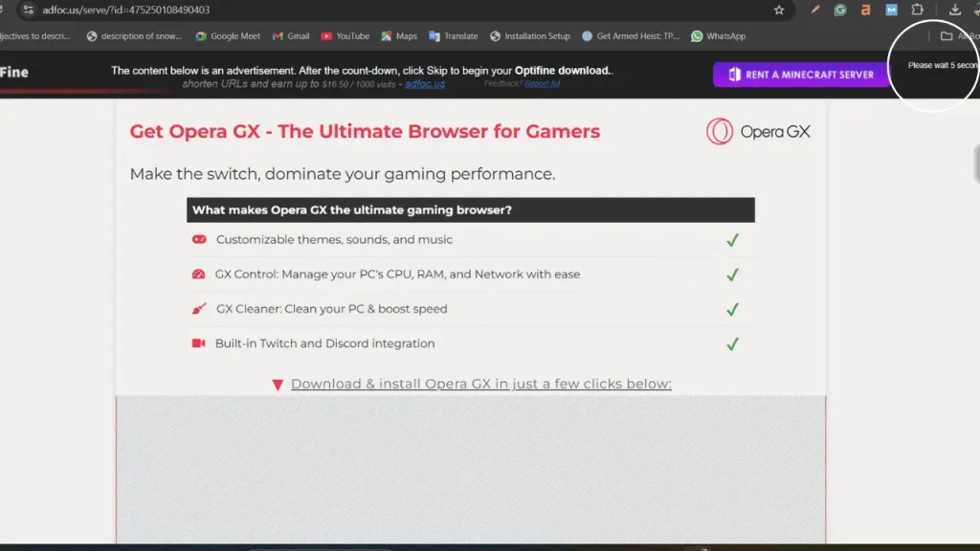Viewport: 980px width, 551px height.
Task: Open the Google Meet bookmark
Action: (228, 36)
